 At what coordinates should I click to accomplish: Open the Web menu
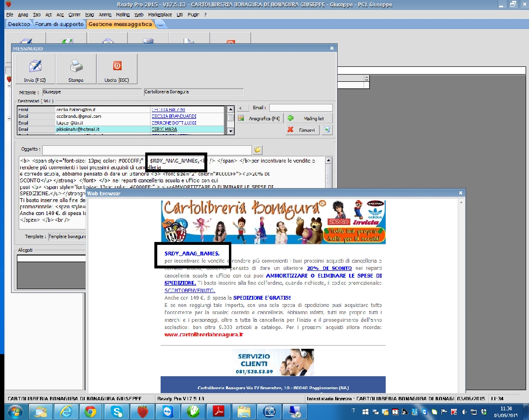pos(139,15)
